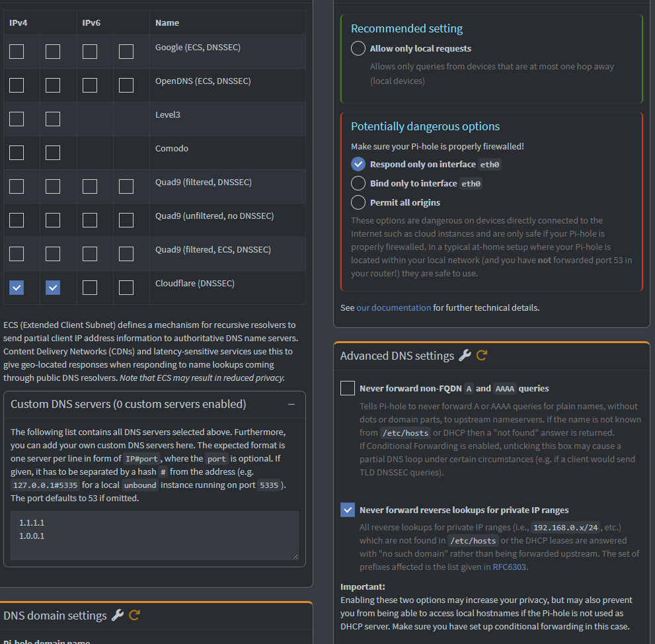Viewport: 655px width, 644px height.
Task: Select Bind only to interface eth0
Action: tap(358, 183)
